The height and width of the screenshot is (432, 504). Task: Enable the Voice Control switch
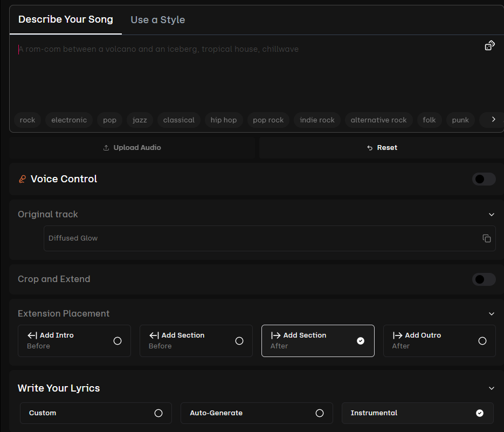[484, 179]
